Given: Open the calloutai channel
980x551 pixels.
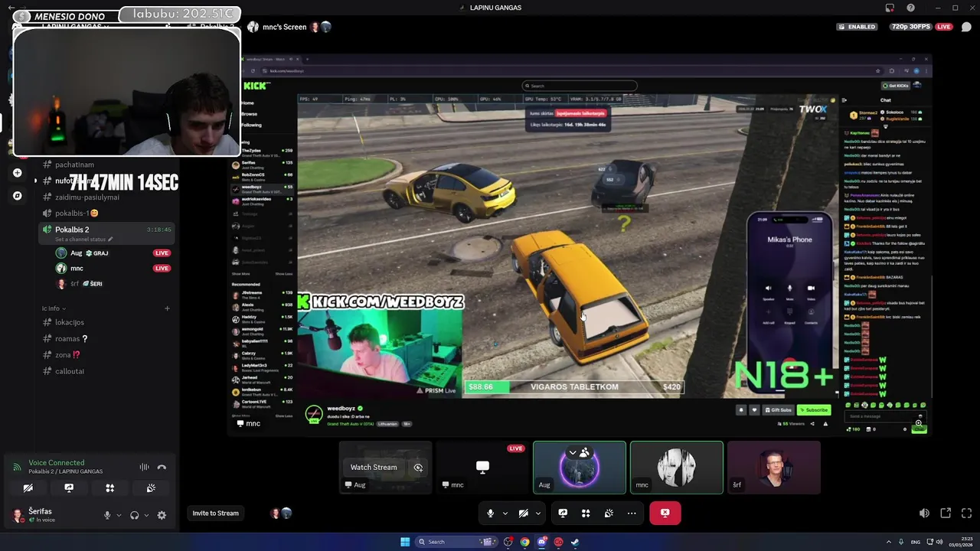Looking at the screenshot, I should (70, 371).
